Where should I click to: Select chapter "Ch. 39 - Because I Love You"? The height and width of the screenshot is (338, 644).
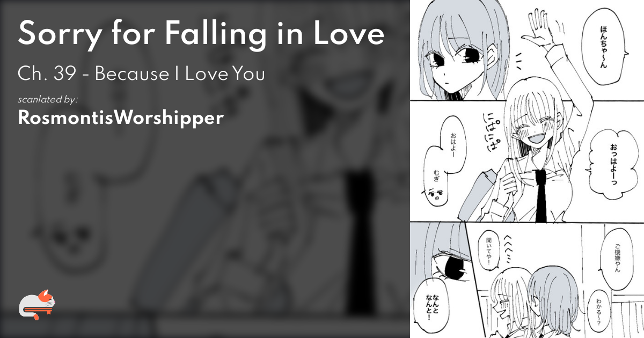[142, 74]
